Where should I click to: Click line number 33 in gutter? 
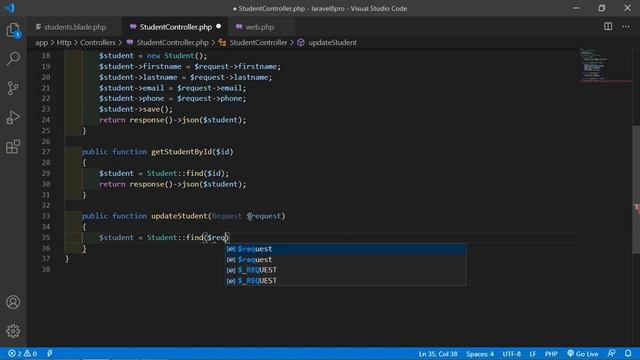pyautogui.click(x=45, y=216)
